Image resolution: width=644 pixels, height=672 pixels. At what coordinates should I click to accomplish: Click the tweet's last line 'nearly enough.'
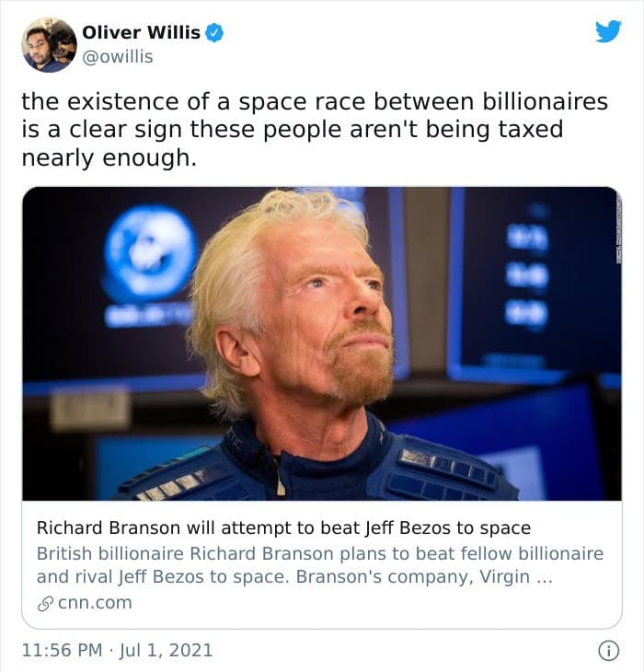click(x=109, y=157)
